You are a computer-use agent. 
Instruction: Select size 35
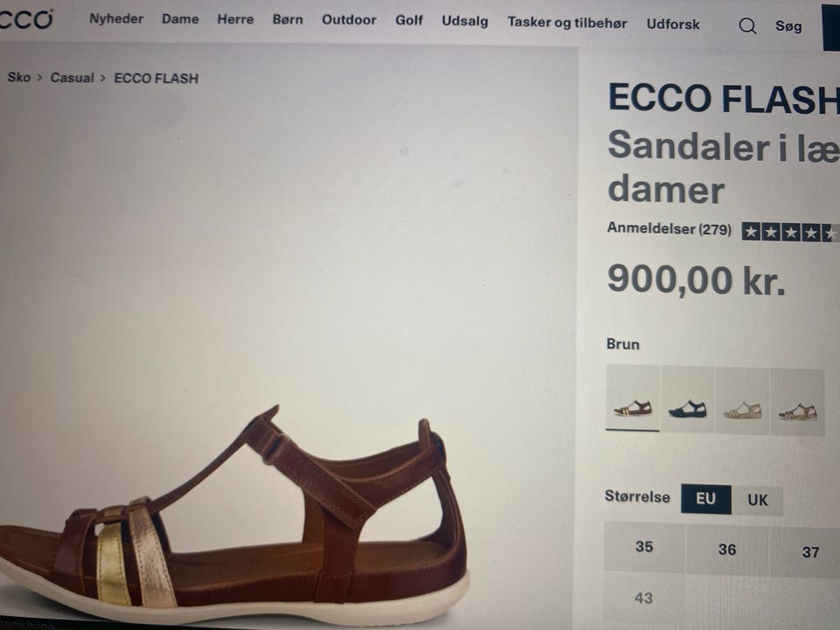[x=644, y=546]
